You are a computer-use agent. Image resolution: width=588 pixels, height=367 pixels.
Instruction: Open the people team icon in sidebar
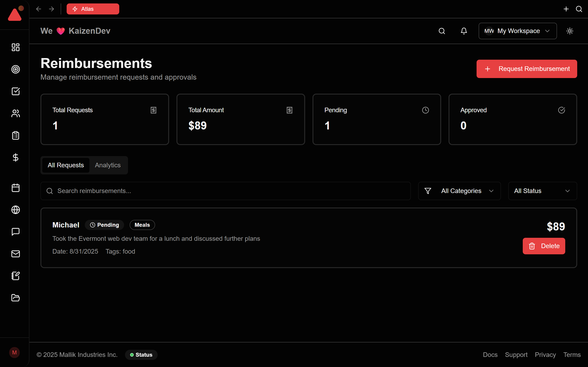[x=16, y=113]
